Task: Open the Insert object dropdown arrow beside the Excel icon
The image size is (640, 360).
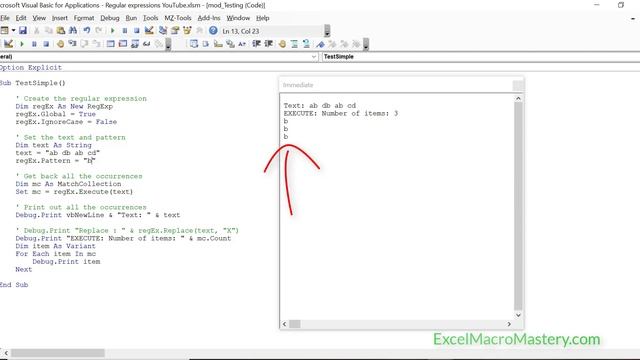Action: pos(13,31)
